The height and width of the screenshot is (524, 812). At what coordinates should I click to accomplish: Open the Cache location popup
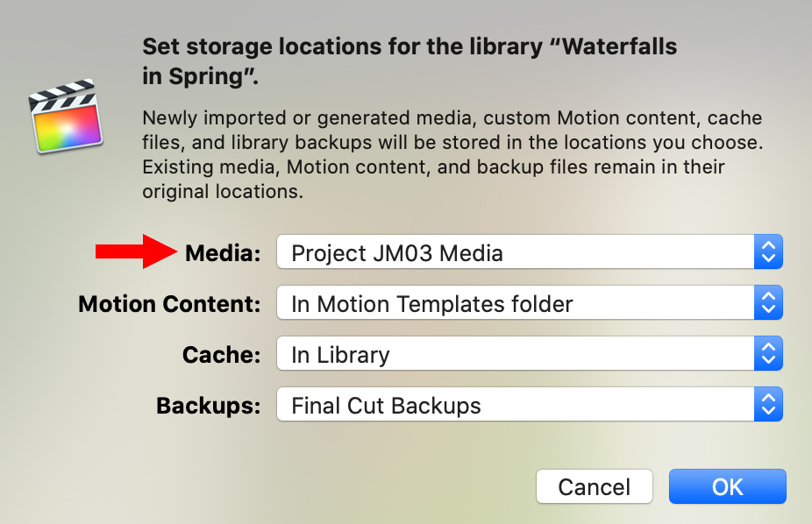click(x=530, y=353)
